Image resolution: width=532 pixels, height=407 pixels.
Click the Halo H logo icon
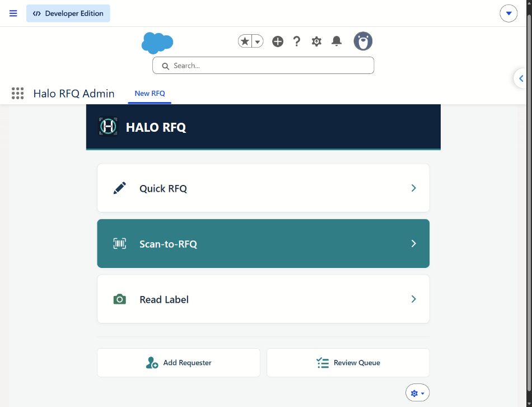pyautogui.click(x=108, y=126)
